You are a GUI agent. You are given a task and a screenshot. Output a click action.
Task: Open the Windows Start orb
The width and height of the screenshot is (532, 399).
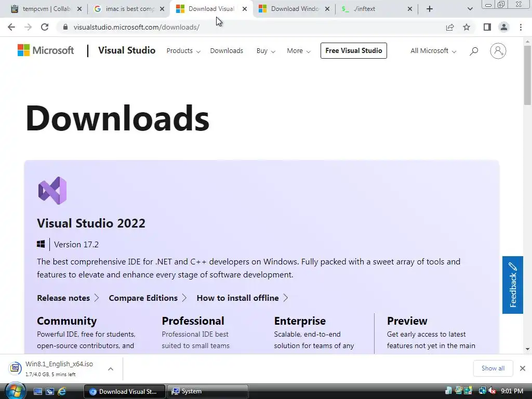click(x=15, y=391)
